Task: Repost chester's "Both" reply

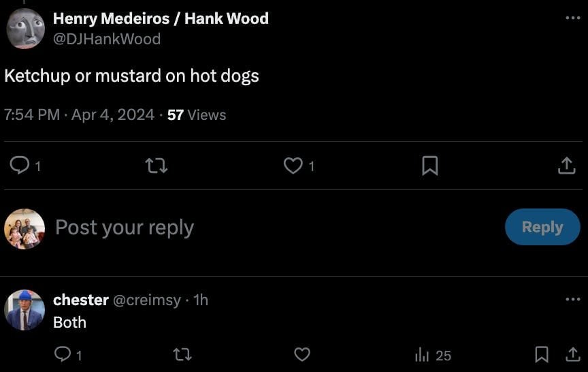Action: 182,354
